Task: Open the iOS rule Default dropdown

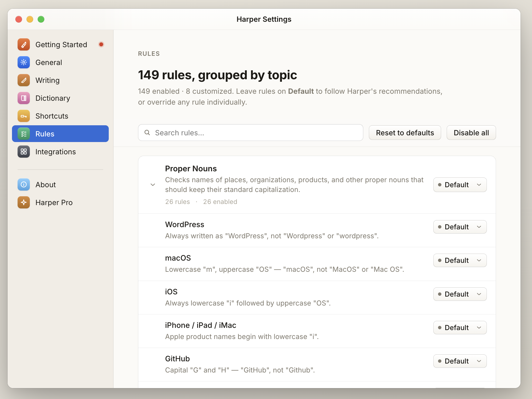Action: (x=460, y=294)
